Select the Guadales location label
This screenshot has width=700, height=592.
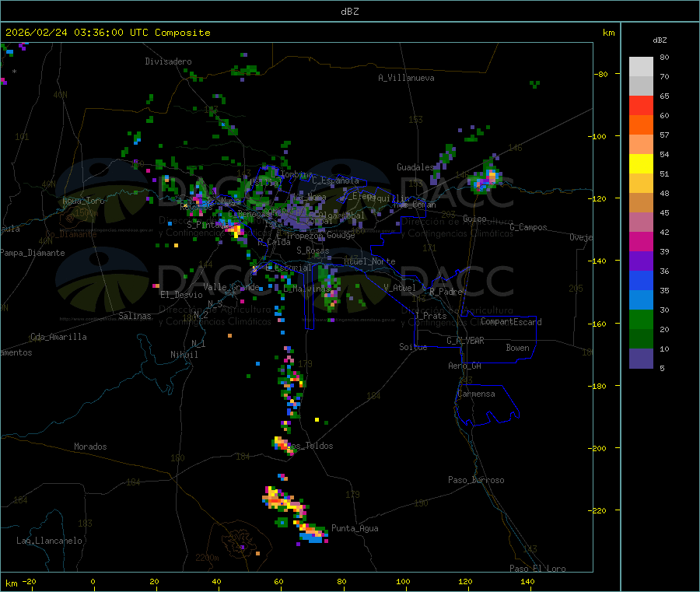pos(415,167)
